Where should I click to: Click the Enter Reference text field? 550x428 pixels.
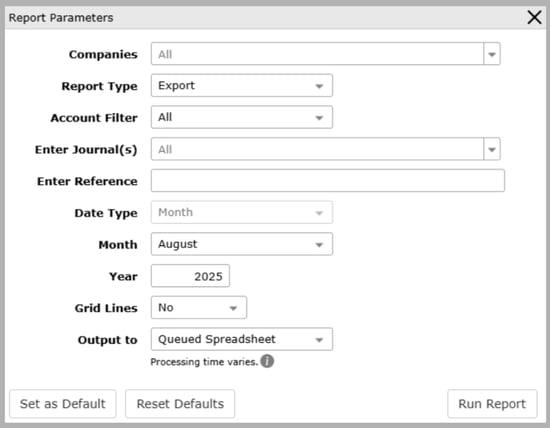pos(328,181)
